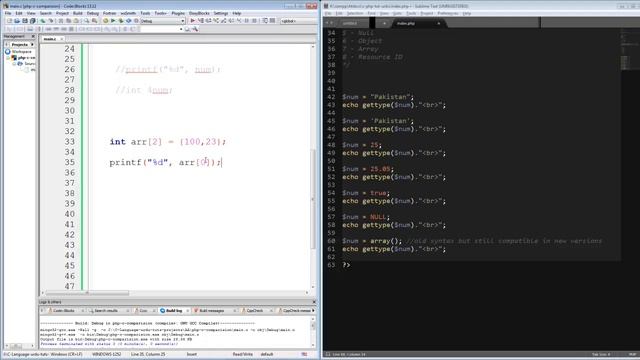Viewport: 640px width, 360px height.
Task: Close the main.c editor tab
Action: coord(62,39)
